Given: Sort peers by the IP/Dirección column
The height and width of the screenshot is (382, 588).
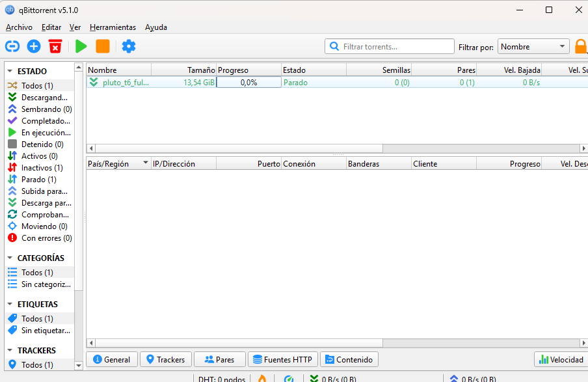Looking at the screenshot, I should pyautogui.click(x=183, y=164).
